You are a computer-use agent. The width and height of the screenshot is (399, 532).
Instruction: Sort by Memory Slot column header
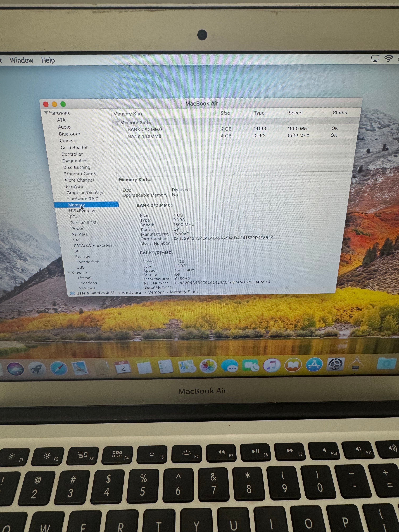click(x=128, y=114)
